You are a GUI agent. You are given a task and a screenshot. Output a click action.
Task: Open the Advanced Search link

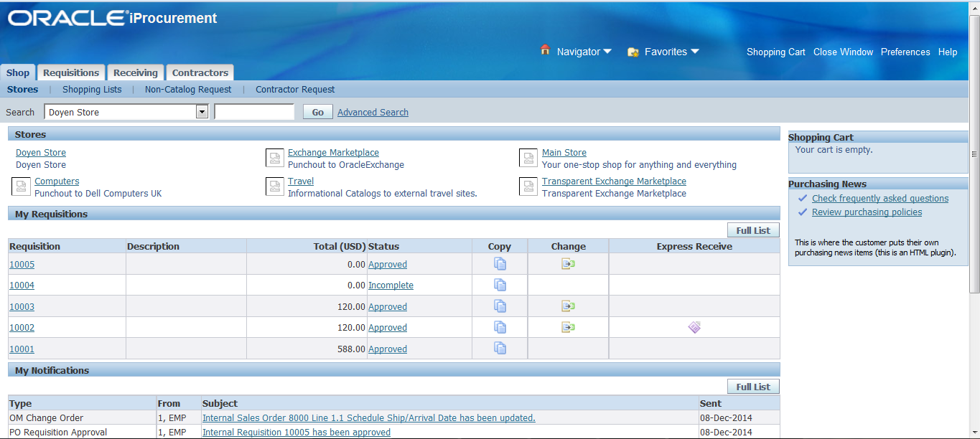pos(373,112)
